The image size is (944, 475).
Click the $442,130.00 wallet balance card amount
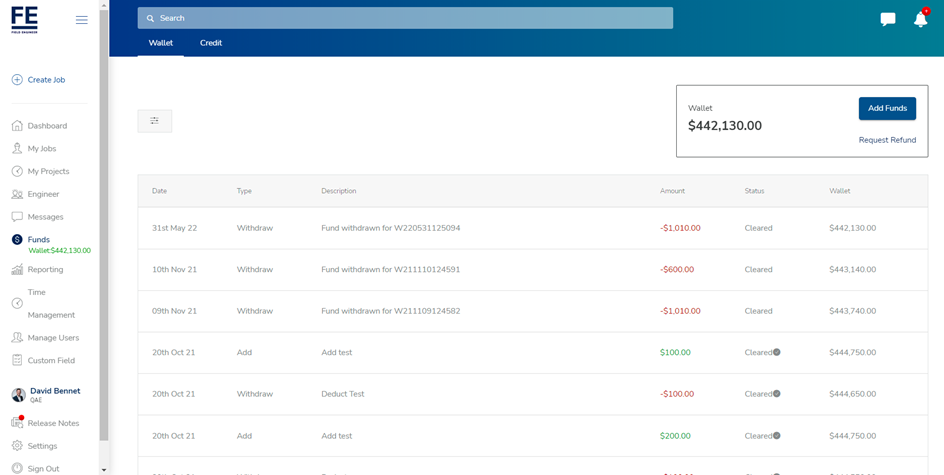coord(725,126)
